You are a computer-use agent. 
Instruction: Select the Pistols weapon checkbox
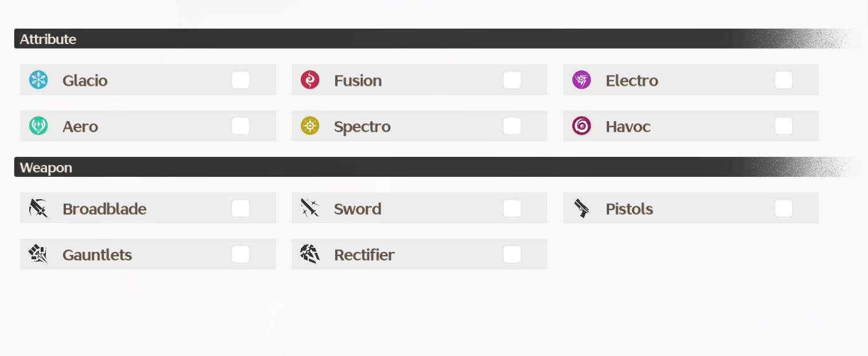784,208
